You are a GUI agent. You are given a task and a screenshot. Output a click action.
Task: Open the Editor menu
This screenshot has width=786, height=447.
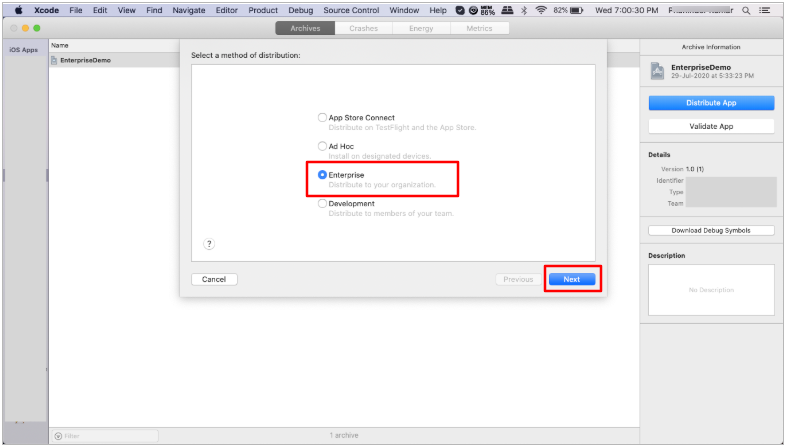click(x=227, y=10)
